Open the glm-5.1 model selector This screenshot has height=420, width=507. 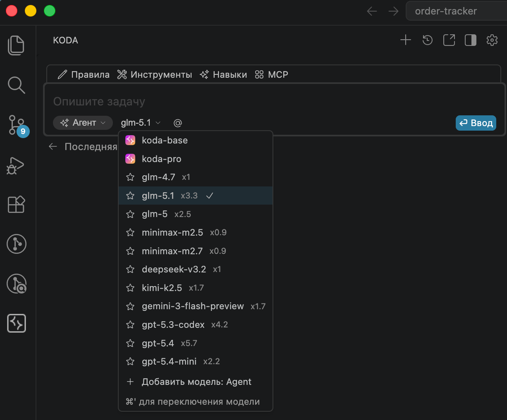(141, 123)
